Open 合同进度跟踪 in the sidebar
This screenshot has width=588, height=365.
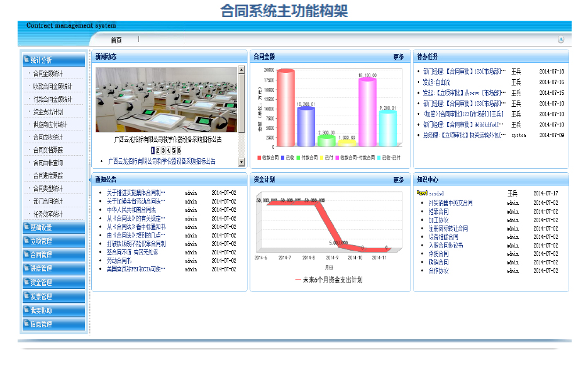click(48, 175)
